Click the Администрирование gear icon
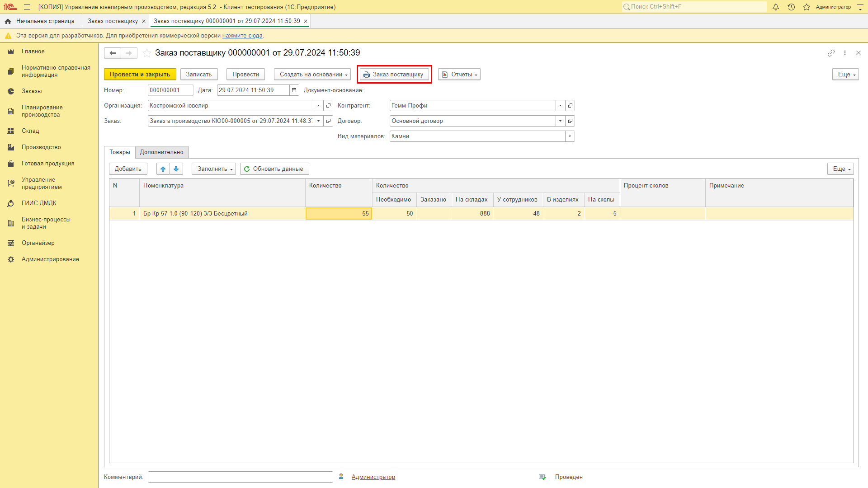 tap(11, 259)
